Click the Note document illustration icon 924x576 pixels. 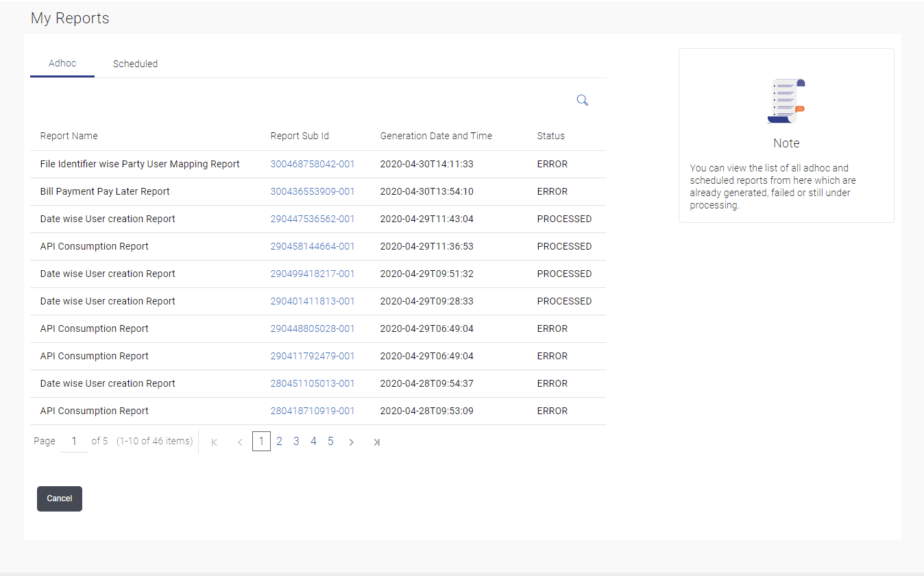point(786,101)
